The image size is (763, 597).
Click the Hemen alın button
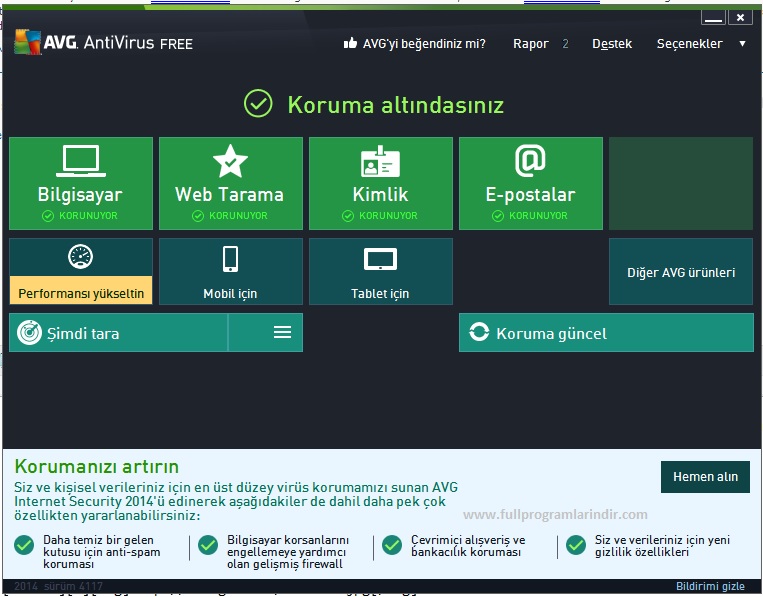(705, 476)
